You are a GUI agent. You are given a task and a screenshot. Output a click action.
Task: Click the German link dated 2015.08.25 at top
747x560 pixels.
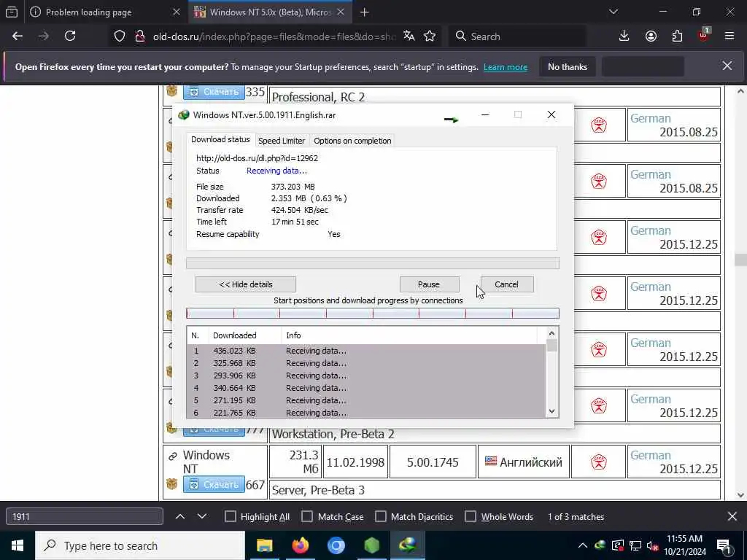click(x=651, y=118)
